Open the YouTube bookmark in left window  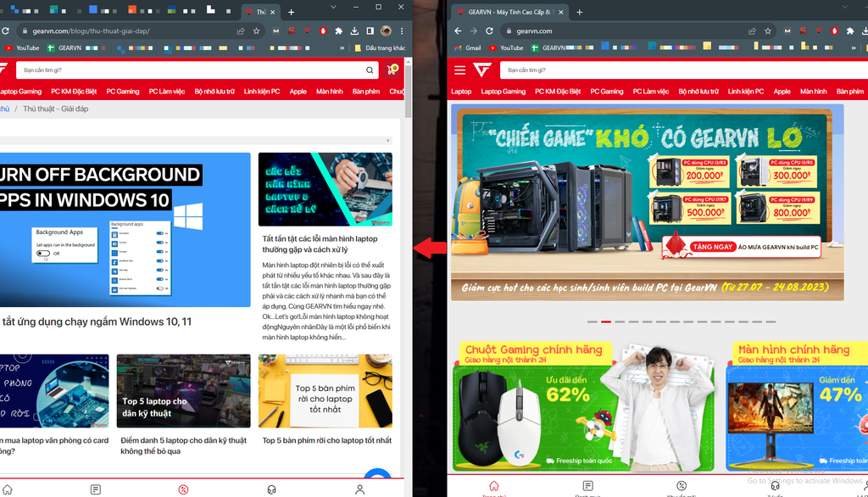point(22,48)
